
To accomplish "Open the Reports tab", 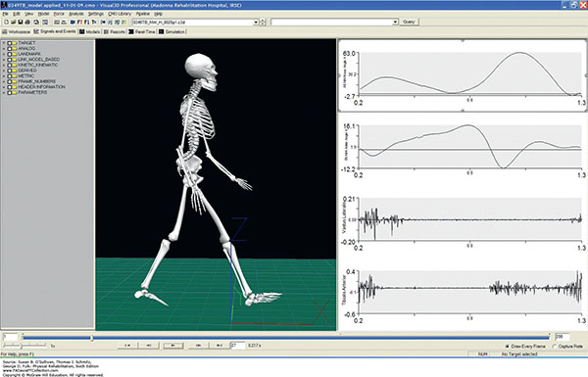I will (114, 32).
